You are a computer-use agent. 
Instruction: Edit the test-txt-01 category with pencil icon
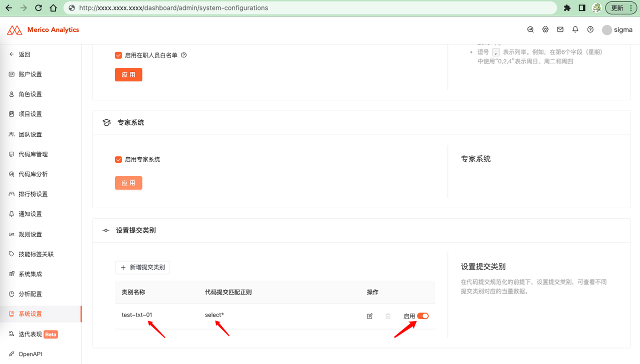coord(370,316)
